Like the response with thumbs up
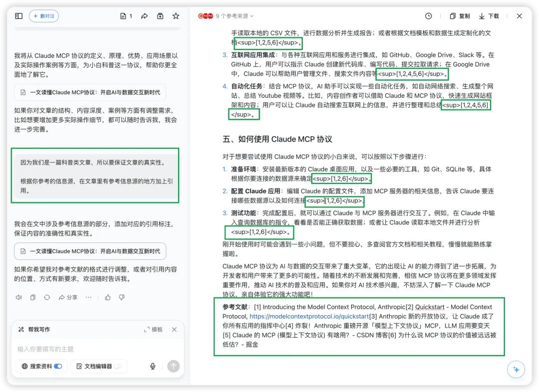Screen dimensions: 539x392 tap(108, 297)
